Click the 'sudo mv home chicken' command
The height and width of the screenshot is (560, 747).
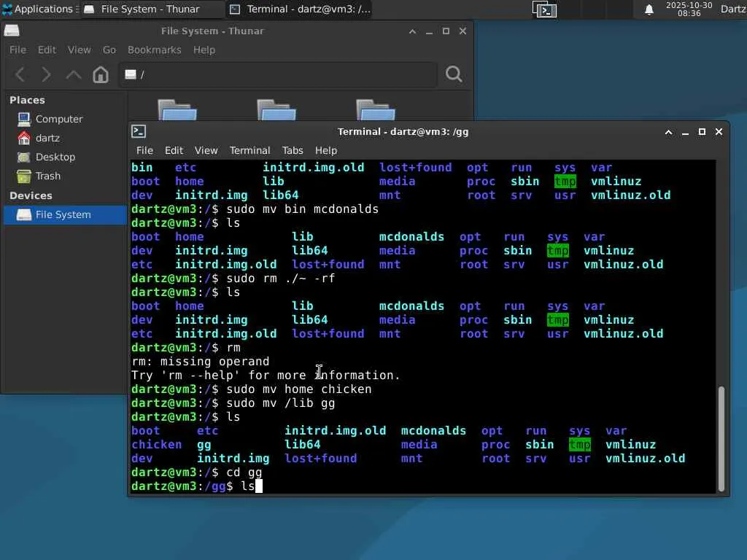pyautogui.click(x=298, y=389)
